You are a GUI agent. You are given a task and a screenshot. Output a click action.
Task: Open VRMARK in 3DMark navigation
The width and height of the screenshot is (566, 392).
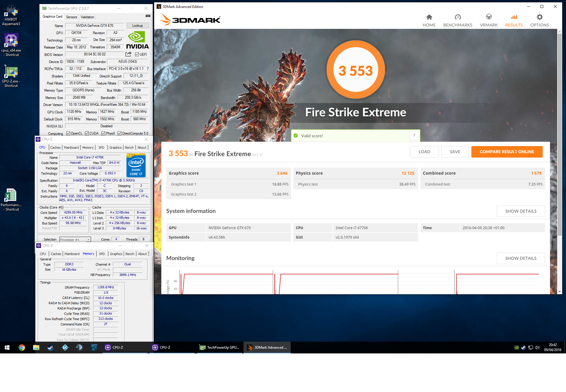[x=488, y=21]
